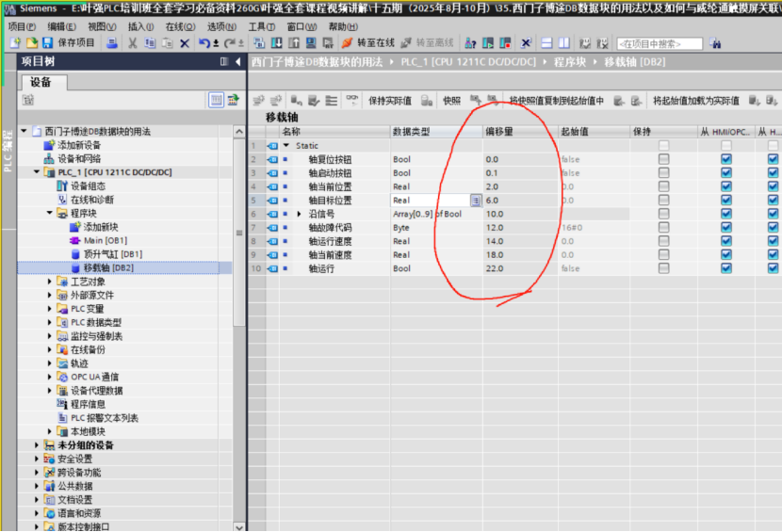Image resolution: width=782 pixels, height=532 pixels.
Task: Click the Upload from device icon
Action: coord(293,43)
